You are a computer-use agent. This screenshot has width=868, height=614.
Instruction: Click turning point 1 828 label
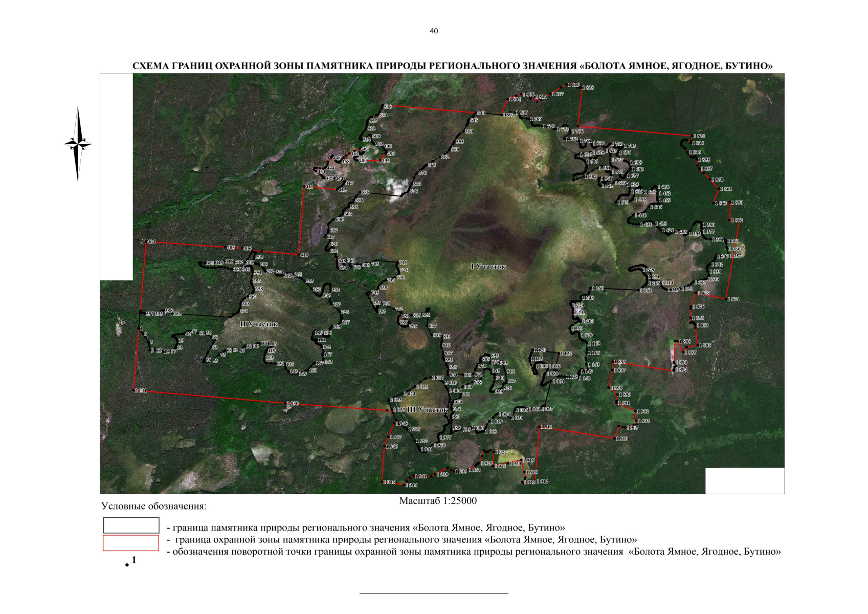click(588, 87)
